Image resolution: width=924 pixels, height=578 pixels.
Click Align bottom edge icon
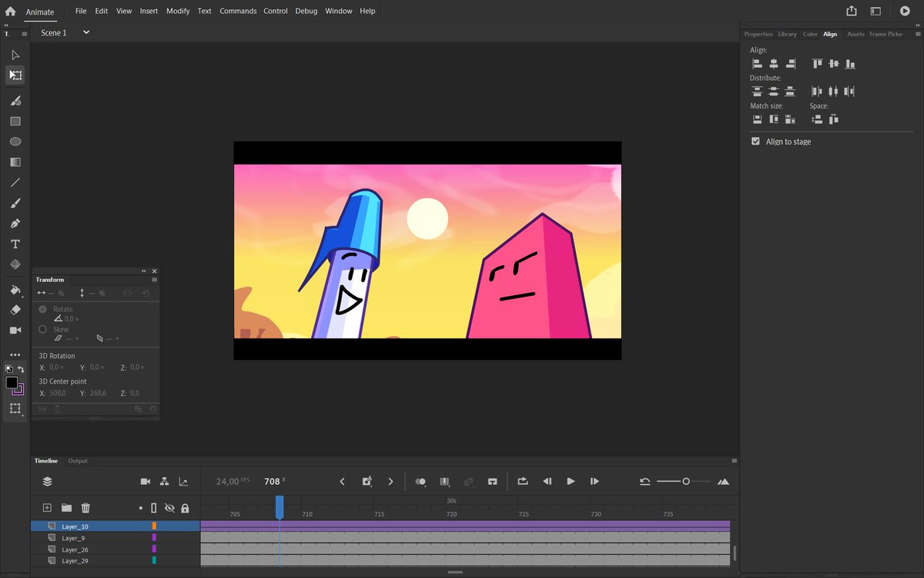pyautogui.click(x=850, y=64)
